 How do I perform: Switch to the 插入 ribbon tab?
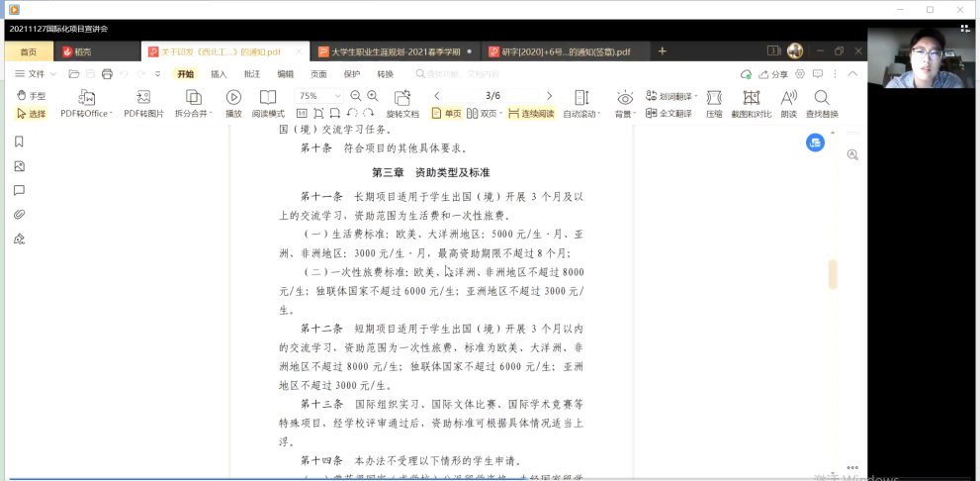(x=219, y=74)
